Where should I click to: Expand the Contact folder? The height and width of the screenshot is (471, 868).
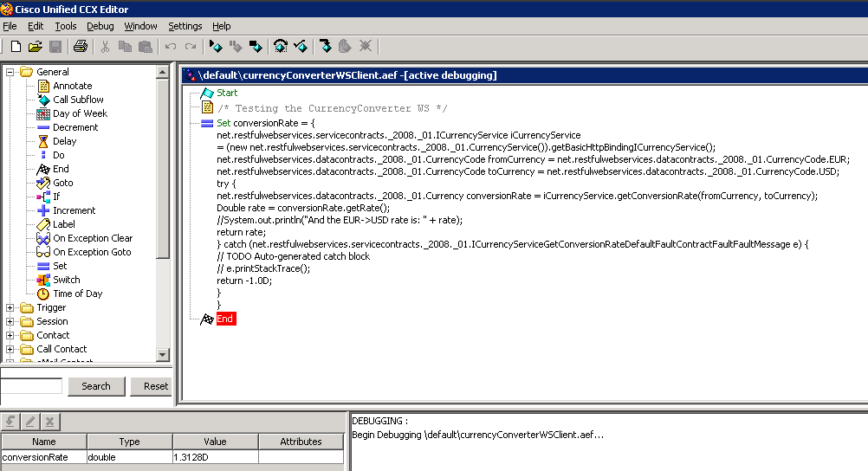[10, 335]
